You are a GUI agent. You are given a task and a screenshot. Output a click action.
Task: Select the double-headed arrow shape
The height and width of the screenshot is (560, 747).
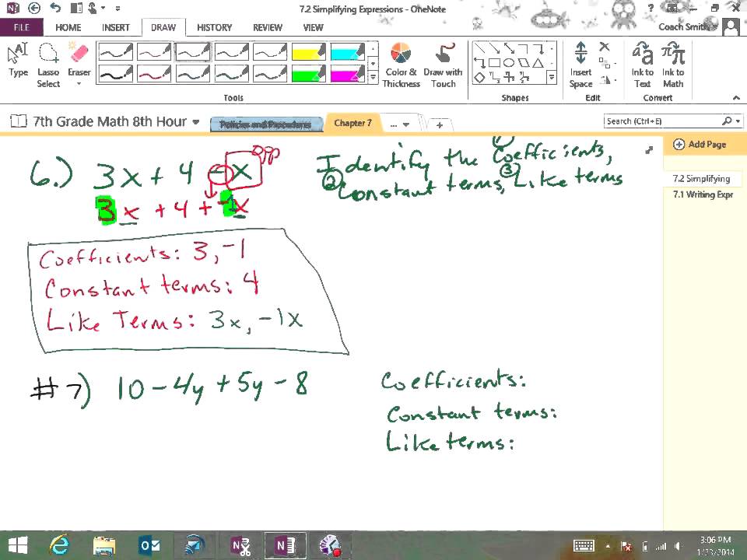point(509,47)
